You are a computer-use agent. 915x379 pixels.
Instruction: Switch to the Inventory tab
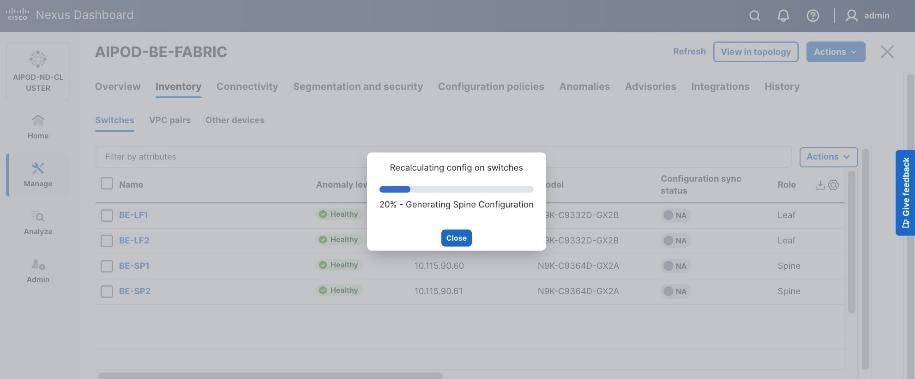tap(179, 86)
